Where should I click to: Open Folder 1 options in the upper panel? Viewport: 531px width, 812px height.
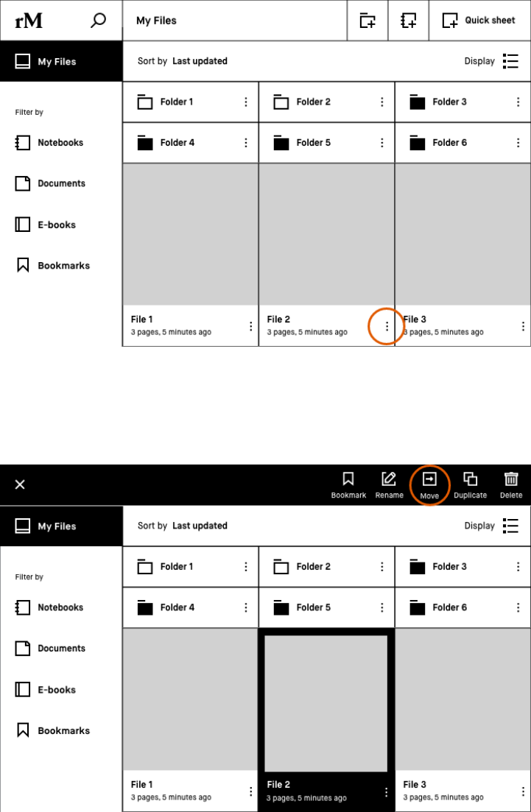point(245,102)
